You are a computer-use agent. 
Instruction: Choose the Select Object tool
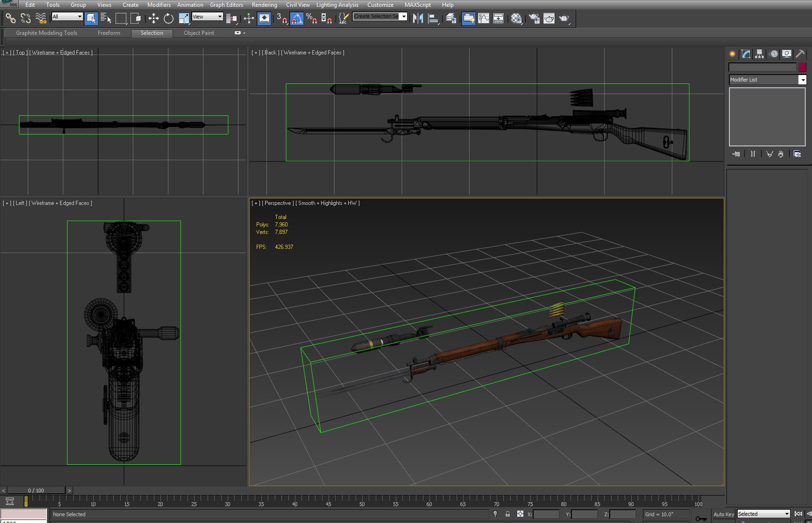pyautogui.click(x=91, y=18)
